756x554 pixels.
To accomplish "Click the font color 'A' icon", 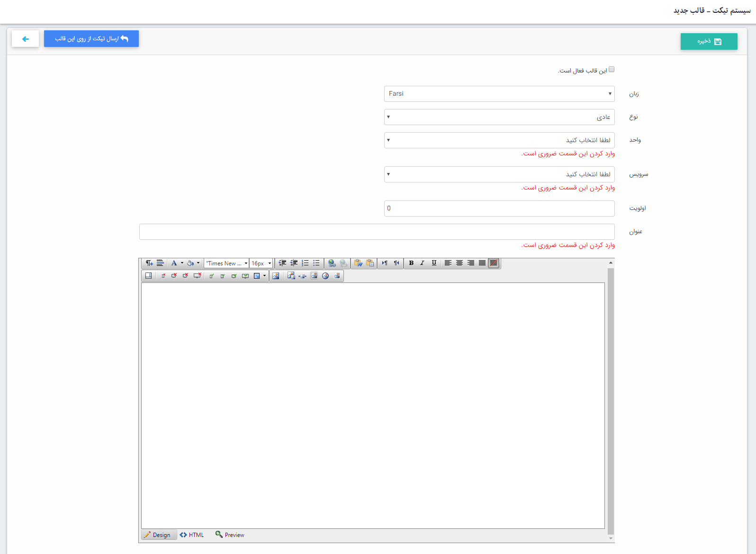I will (x=174, y=263).
